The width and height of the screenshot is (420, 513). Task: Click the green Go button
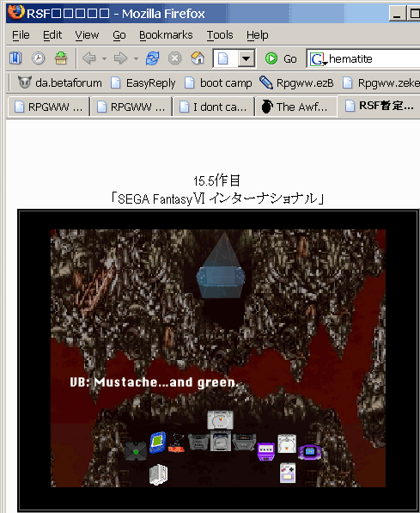click(281, 59)
